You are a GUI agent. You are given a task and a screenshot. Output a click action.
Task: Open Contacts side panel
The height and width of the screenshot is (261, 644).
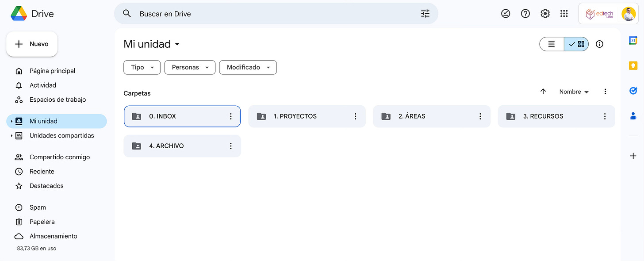(x=633, y=116)
